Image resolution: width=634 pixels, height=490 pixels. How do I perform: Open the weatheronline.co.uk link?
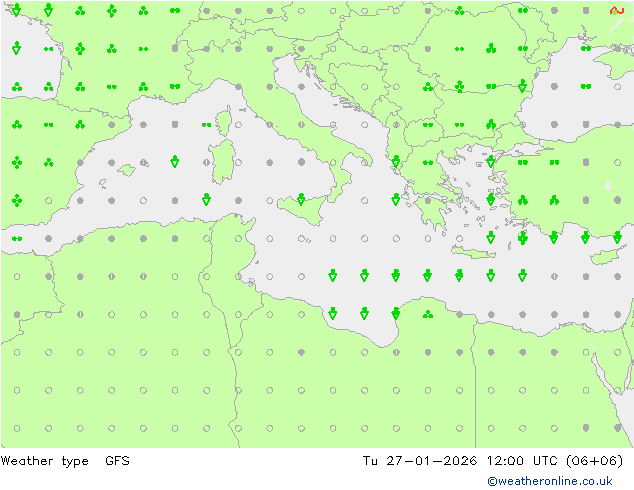pos(550,481)
